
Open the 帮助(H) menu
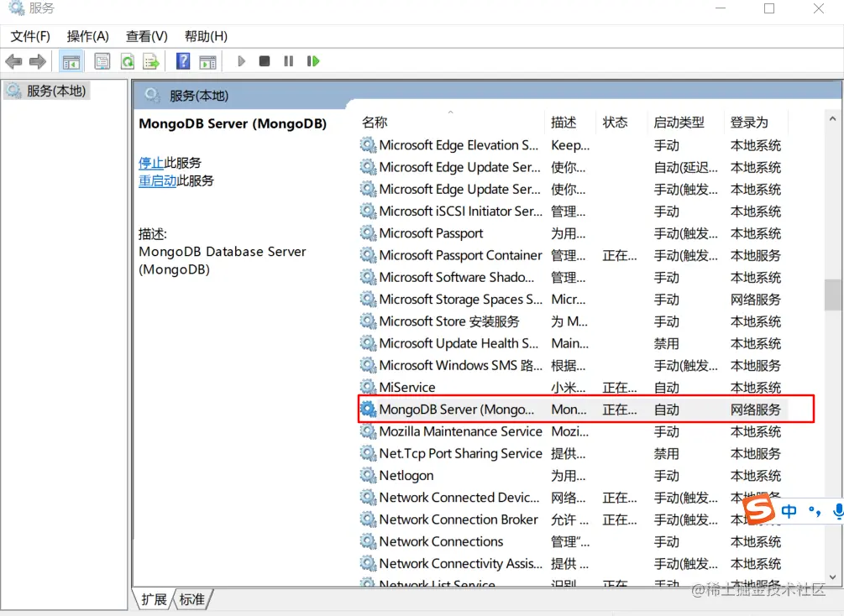coord(206,36)
